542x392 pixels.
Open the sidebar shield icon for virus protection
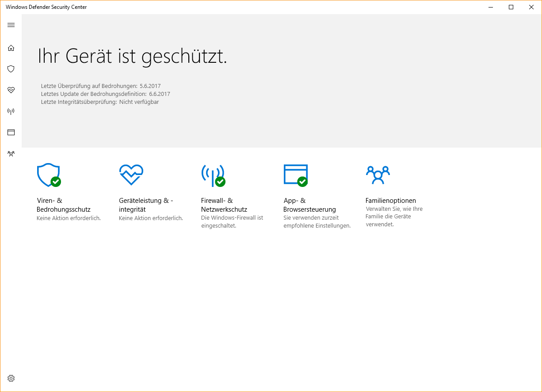tap(11, 69)
